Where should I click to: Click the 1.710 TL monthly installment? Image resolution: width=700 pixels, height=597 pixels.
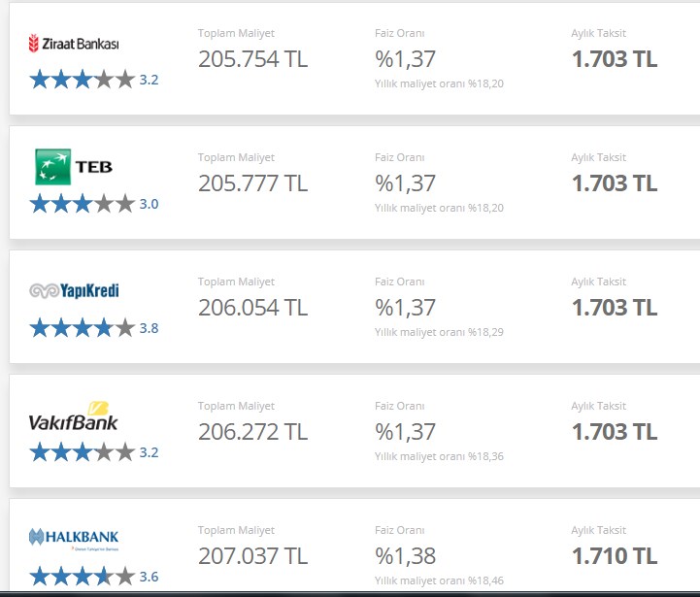615,555
